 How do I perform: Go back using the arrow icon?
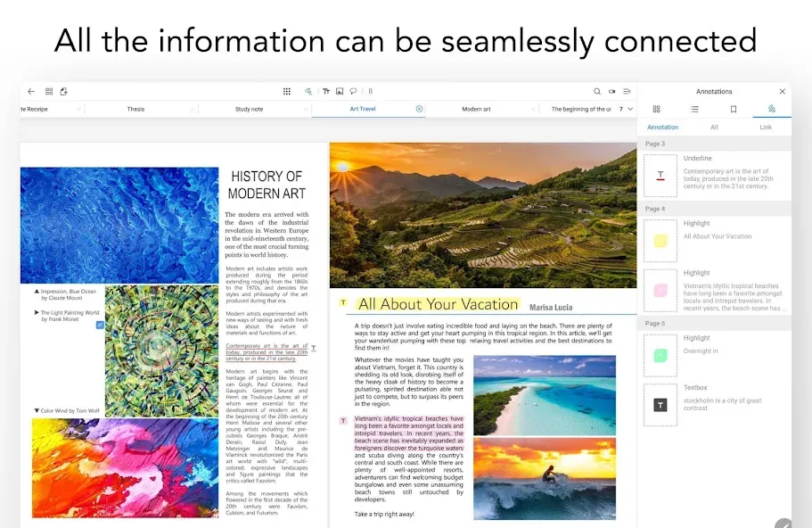tap(31, 91)
